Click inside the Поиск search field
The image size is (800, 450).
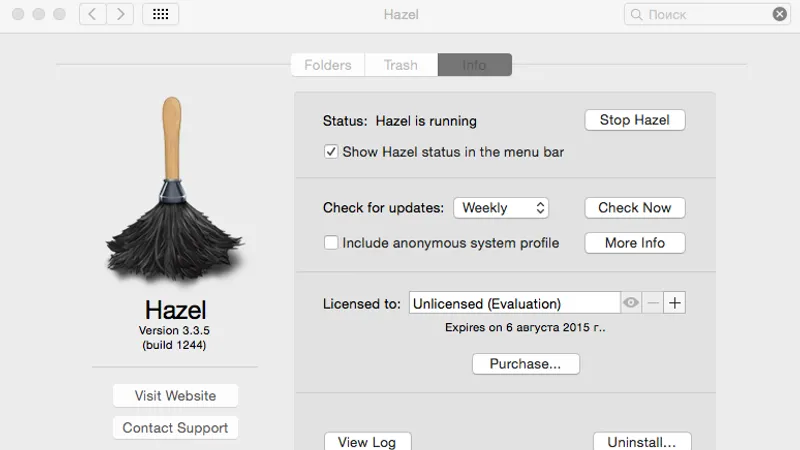coord(707,14)
